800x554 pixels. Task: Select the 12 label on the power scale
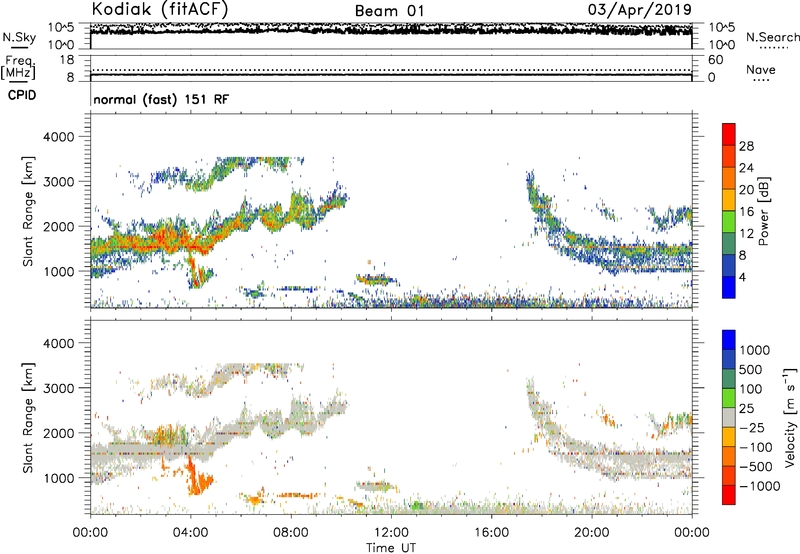click(746, 234)
